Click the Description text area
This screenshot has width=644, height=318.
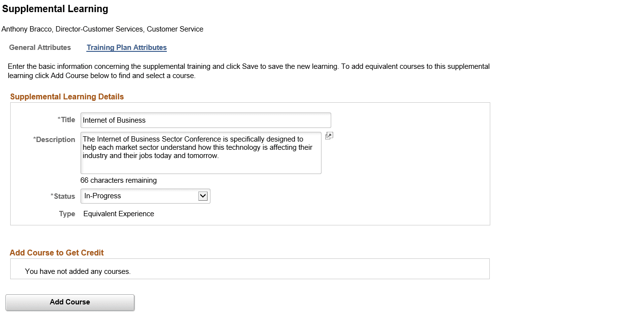(x=200, y=153)
